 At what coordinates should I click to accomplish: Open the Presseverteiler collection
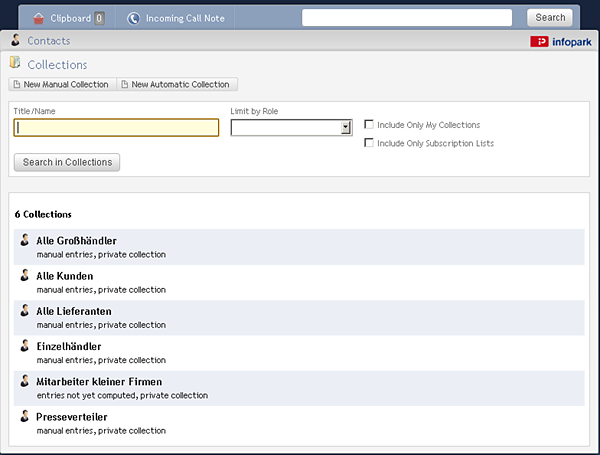(x=72, y=417)
